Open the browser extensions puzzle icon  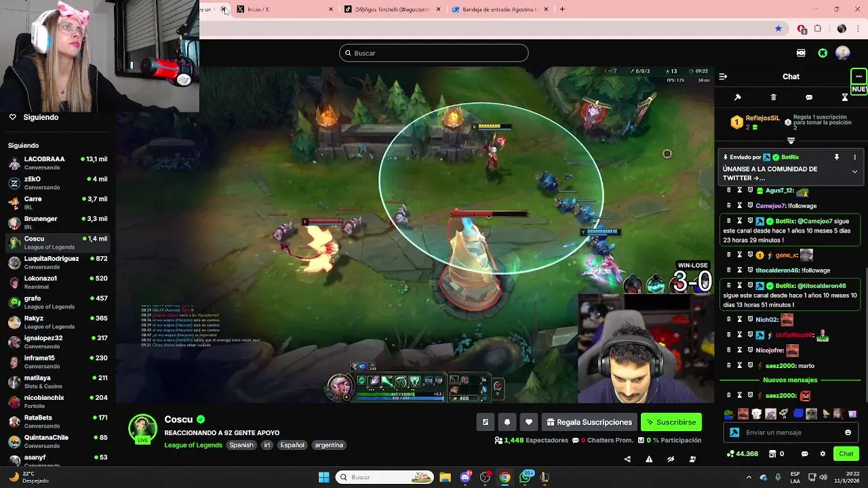point(818,28)
